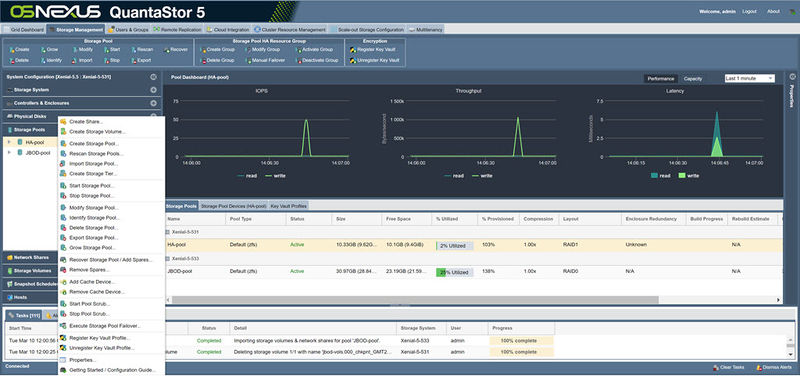Switch to the Users & Groups tab
Screen dimensions: 800x376
pyautogui.click(x=128, y=30)
